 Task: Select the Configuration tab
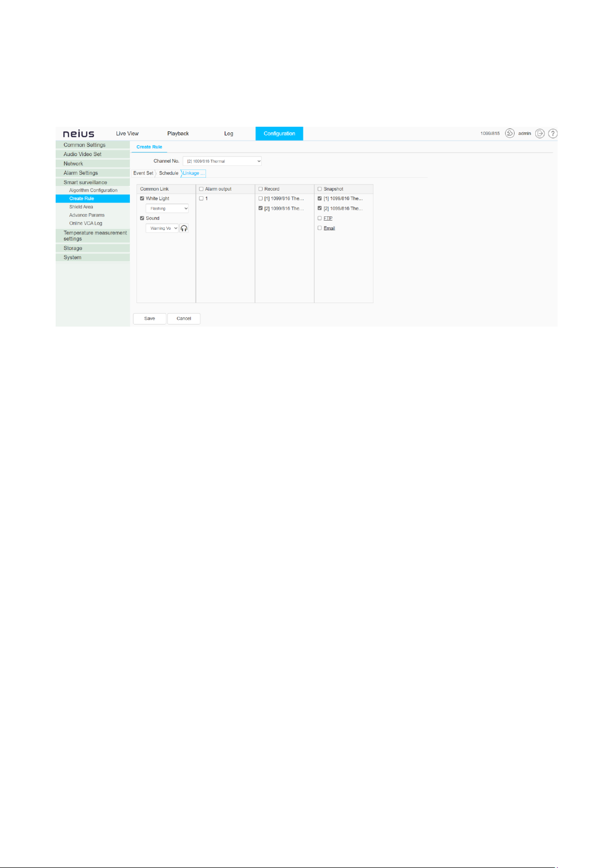click(x=279, y=133)
